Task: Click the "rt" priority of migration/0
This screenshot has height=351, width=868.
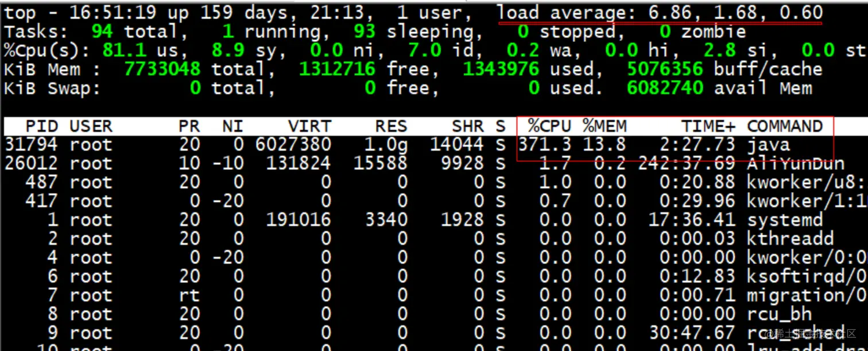Action: [189, 296]
